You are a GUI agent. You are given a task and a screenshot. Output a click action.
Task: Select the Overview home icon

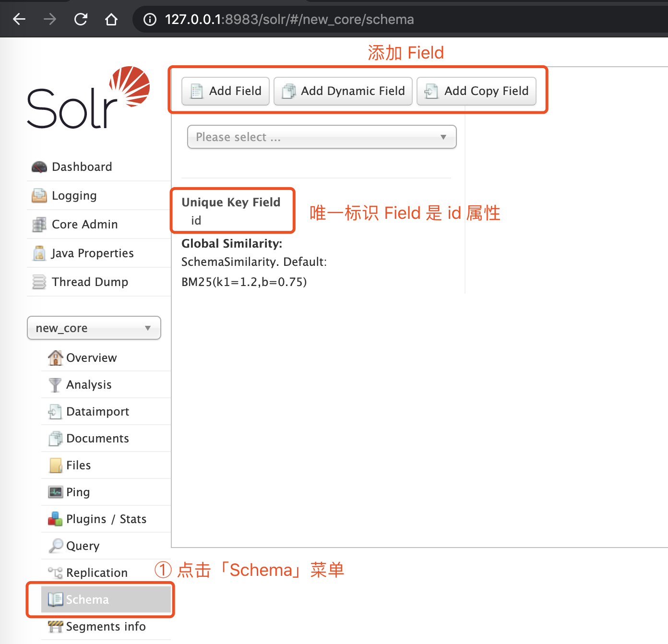(55, 358)
